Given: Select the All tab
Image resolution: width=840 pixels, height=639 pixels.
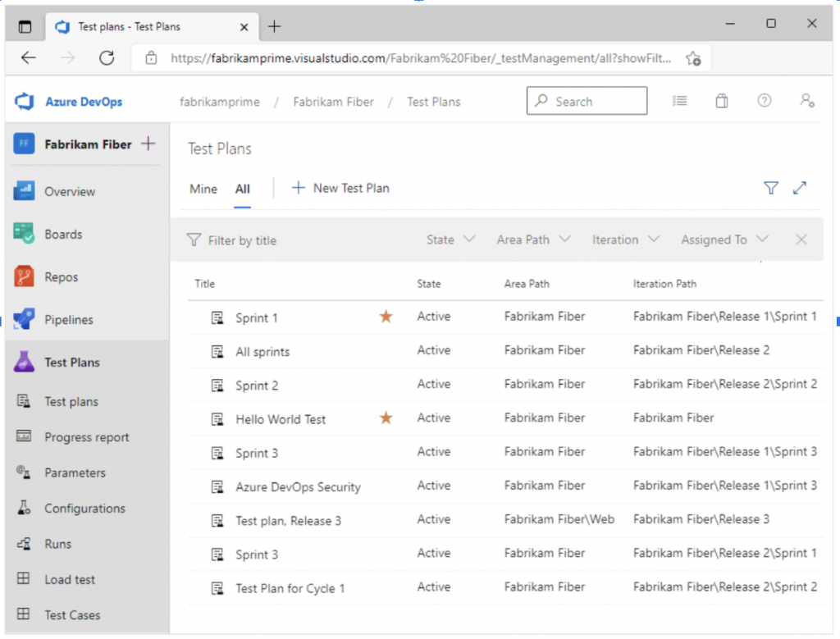Looking at the screenshot, I should coord(242,188).
